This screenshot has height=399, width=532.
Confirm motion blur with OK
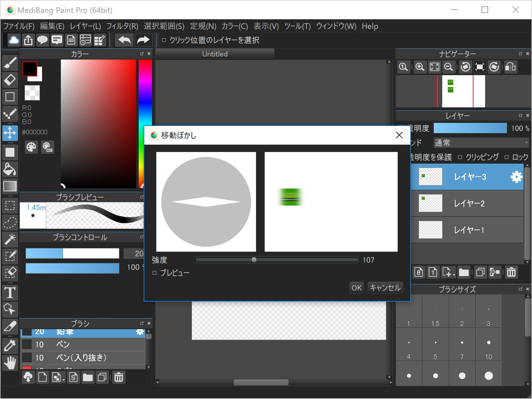coord(357,288)
